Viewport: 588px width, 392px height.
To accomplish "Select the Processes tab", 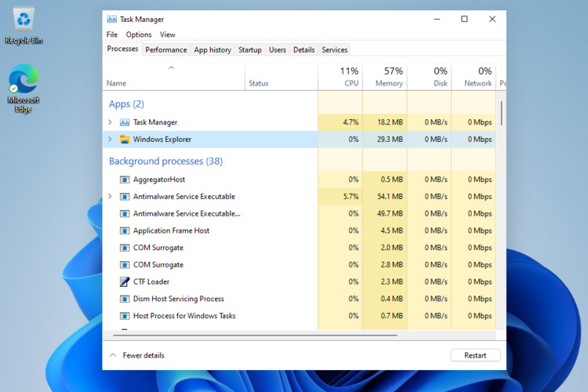I will pyautogui.click(x=122, y=49).
